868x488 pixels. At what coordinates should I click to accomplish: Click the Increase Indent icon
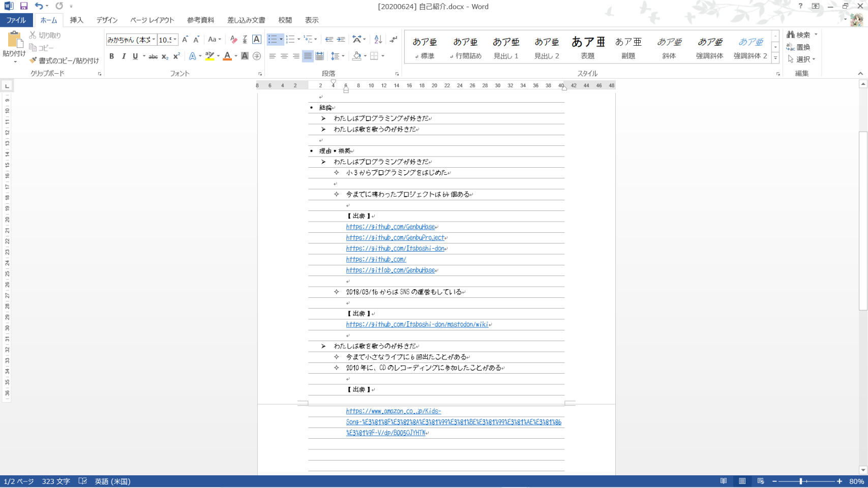pyautogui.click(x=341, y=40)
